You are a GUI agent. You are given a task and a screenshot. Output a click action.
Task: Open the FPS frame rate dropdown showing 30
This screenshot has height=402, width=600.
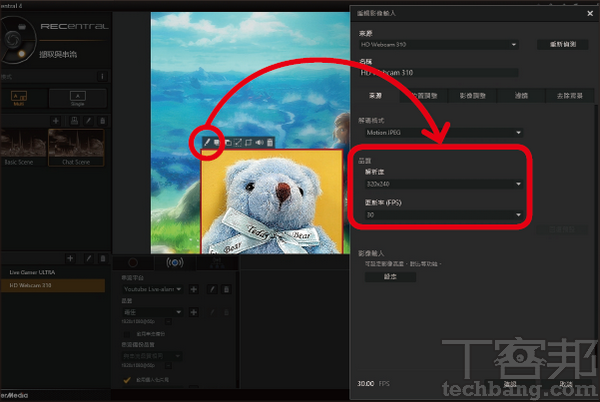[443, 215]
